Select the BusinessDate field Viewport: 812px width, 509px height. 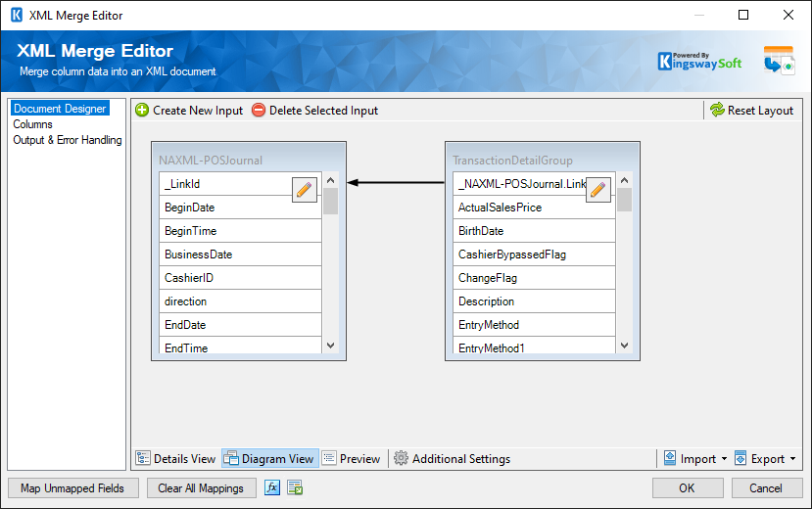[x=240, y=254]
